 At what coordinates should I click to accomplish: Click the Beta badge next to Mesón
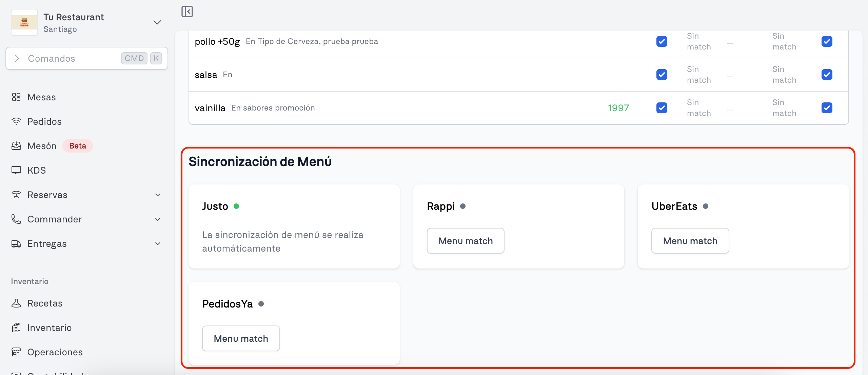click(78, 146)
